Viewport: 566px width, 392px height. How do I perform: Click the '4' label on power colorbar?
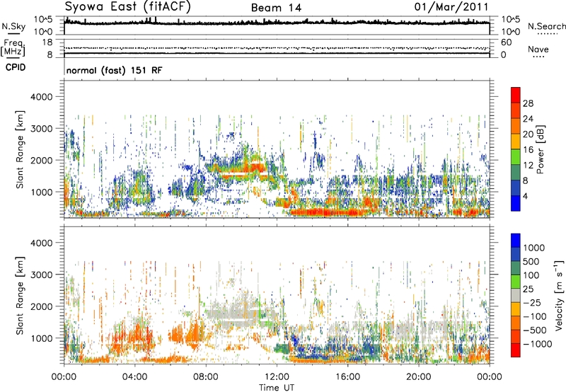pos(526,197)
